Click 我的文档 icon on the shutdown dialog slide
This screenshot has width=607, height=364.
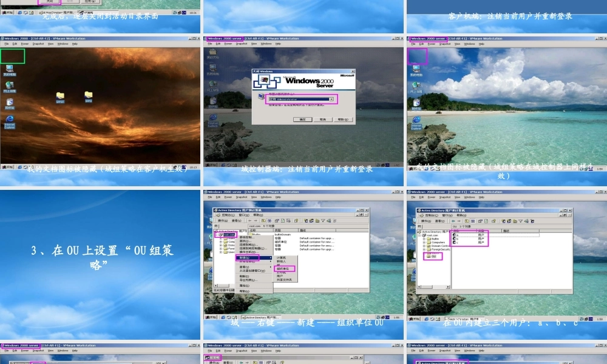point(212,53)
